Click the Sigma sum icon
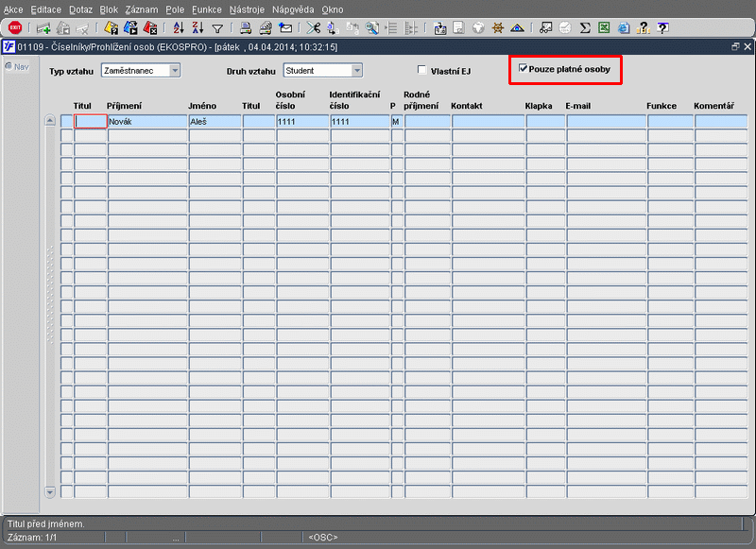Image resolution: width=756 pixels, height=549 pixels. coord(585,28)
